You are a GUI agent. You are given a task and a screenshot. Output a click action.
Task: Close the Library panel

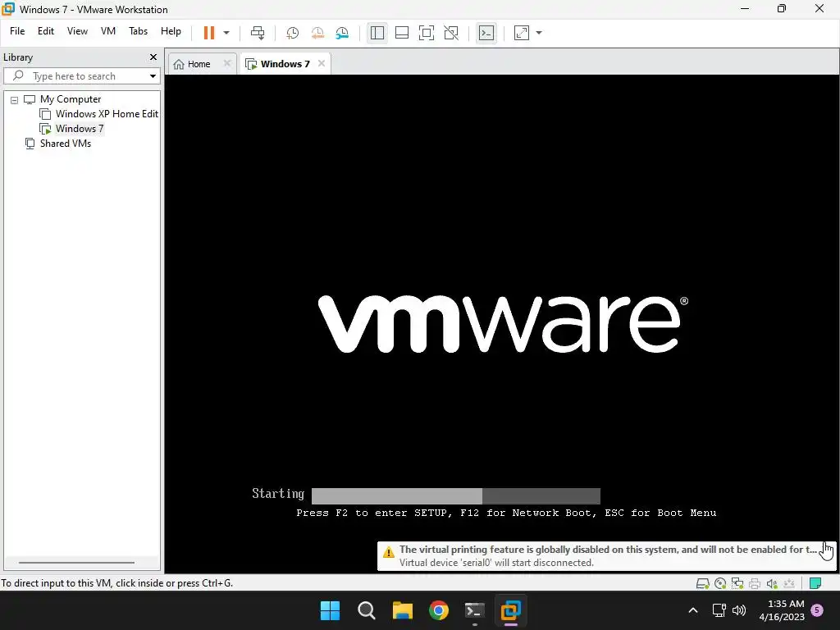(153, 57)
